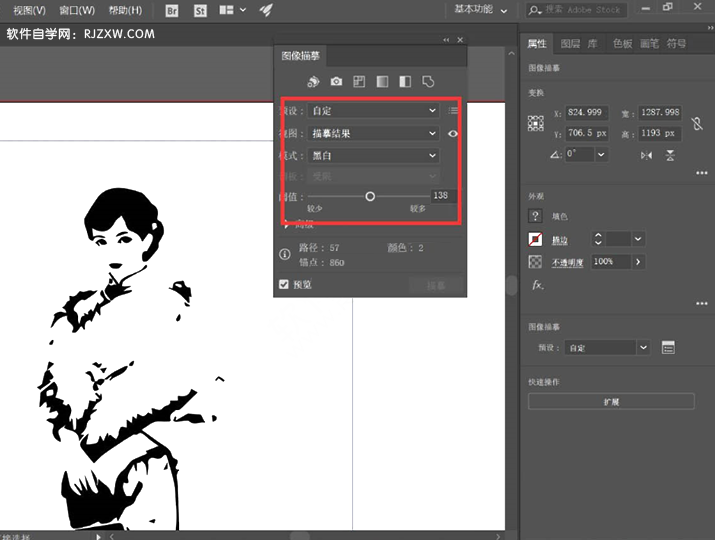
Task: Open the arrange documents dropdown arrow
Action: coord(243,10)
